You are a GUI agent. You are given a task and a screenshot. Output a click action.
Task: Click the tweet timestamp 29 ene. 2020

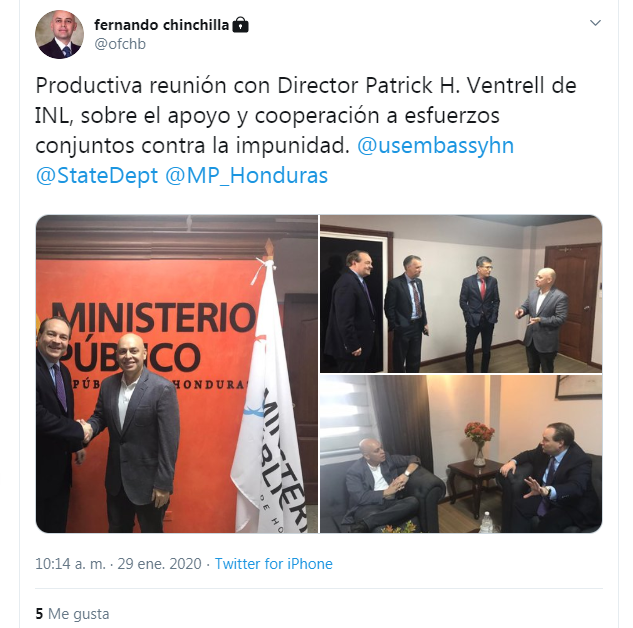[x=159, y=563]
